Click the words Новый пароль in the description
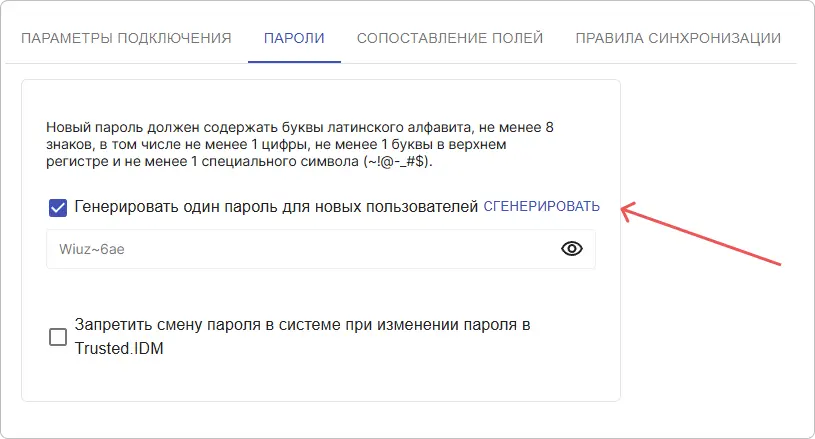This screenshot has height=439, width=815. [92, 127]
